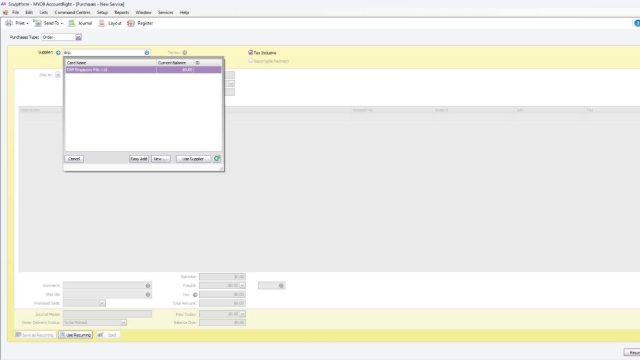This screenshot has height=360, width=640.
Task: Expand the Print toolbar dropdown arrow
Action: pos(27,24)
